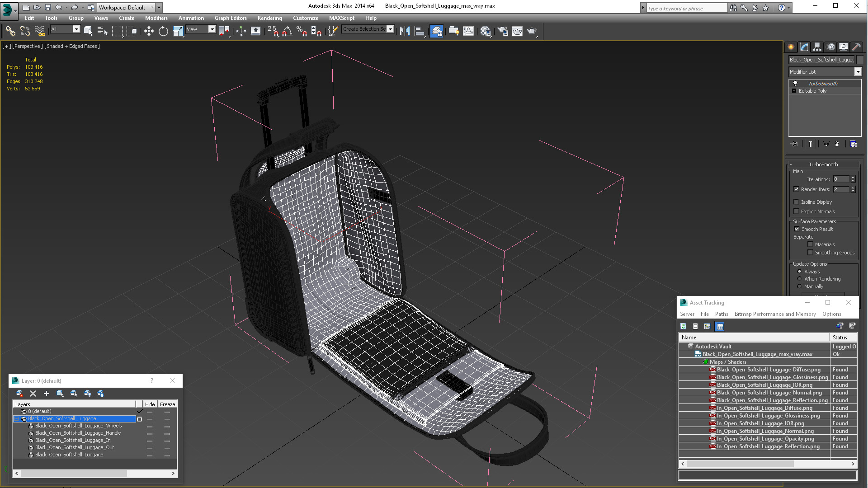Viewport: 868px width, 488px height.
Task: Expand Editable Poly in modifier stack
Action: tap(794, 91)
